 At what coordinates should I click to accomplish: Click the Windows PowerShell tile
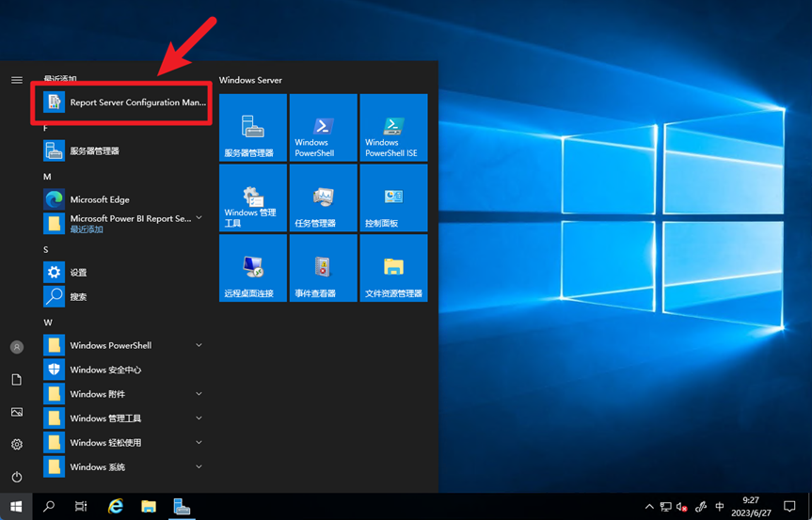[x=323, y=128]
